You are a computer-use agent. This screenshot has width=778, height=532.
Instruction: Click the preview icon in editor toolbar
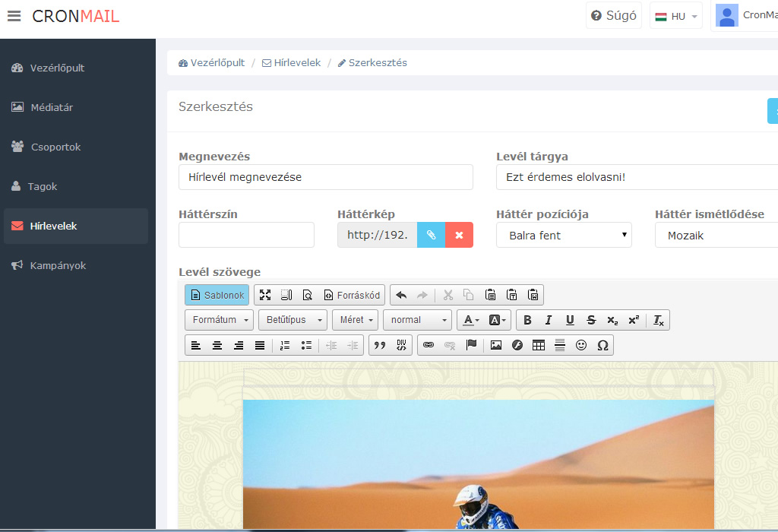pos(308,296)
